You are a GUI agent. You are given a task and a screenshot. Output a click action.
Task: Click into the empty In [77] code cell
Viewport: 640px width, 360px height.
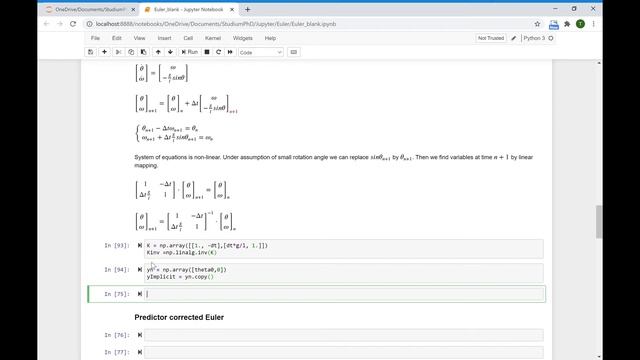344,352
